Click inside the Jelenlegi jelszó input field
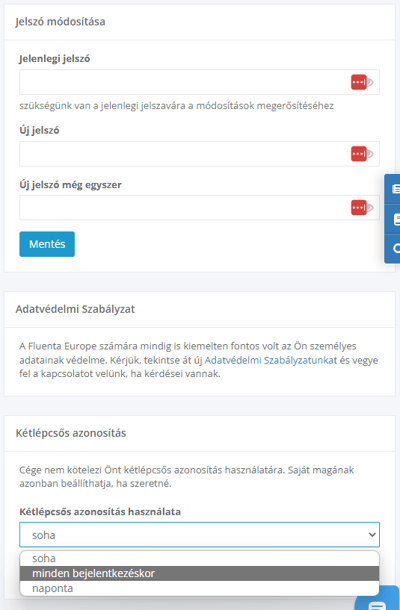The width and height of the screenshot is (400, 610). (x=199, y=82)
